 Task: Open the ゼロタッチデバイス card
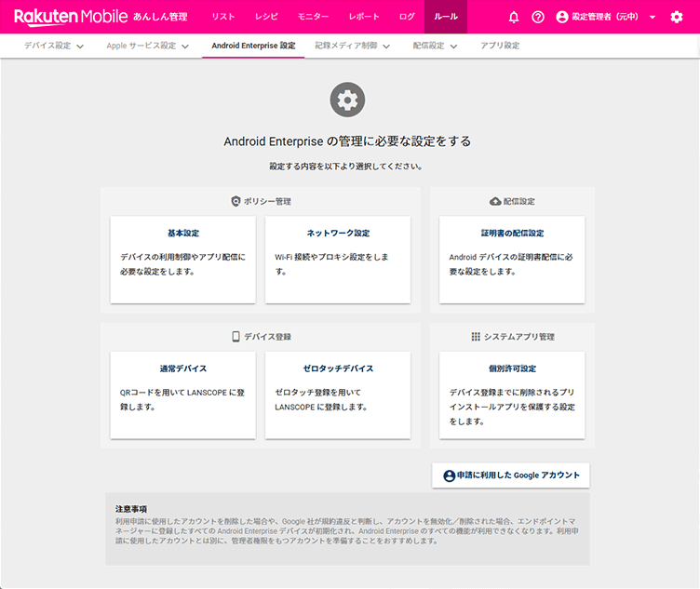click(338, 395)
